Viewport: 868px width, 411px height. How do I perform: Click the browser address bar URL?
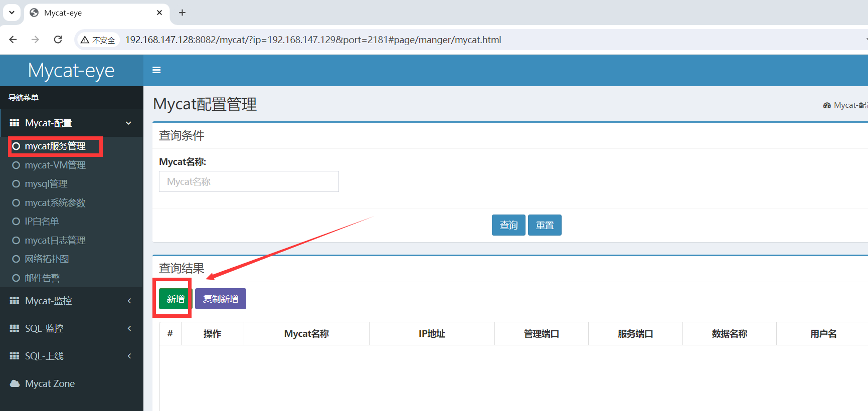313,40
